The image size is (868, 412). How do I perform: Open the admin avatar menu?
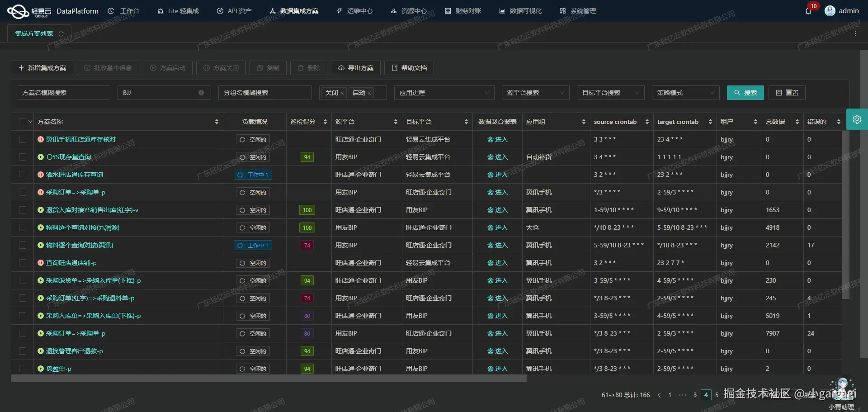[830, 11]
